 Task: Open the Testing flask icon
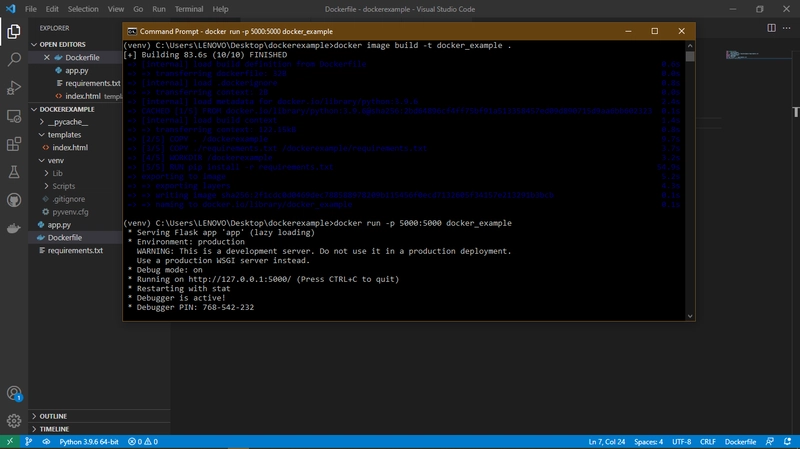click(14, 172)
